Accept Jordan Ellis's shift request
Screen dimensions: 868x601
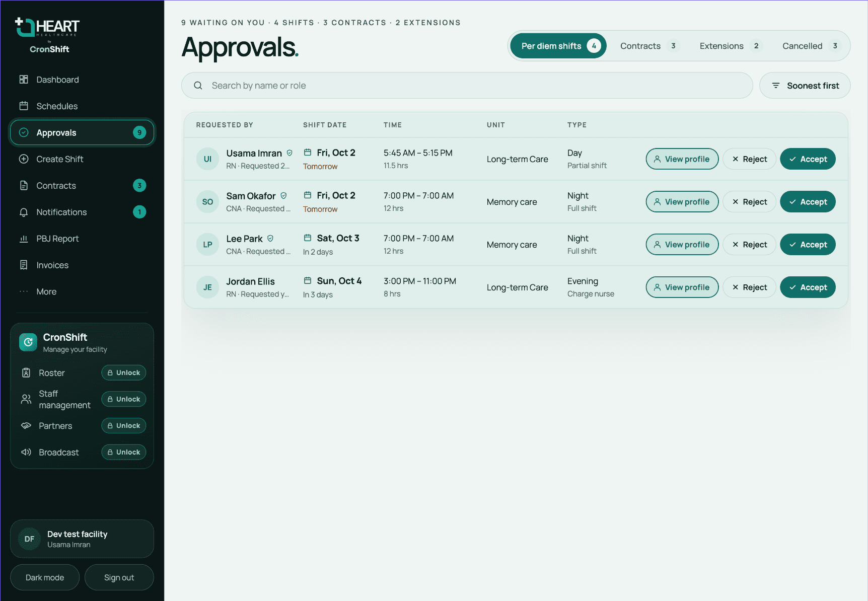click(x=808, y=287)
